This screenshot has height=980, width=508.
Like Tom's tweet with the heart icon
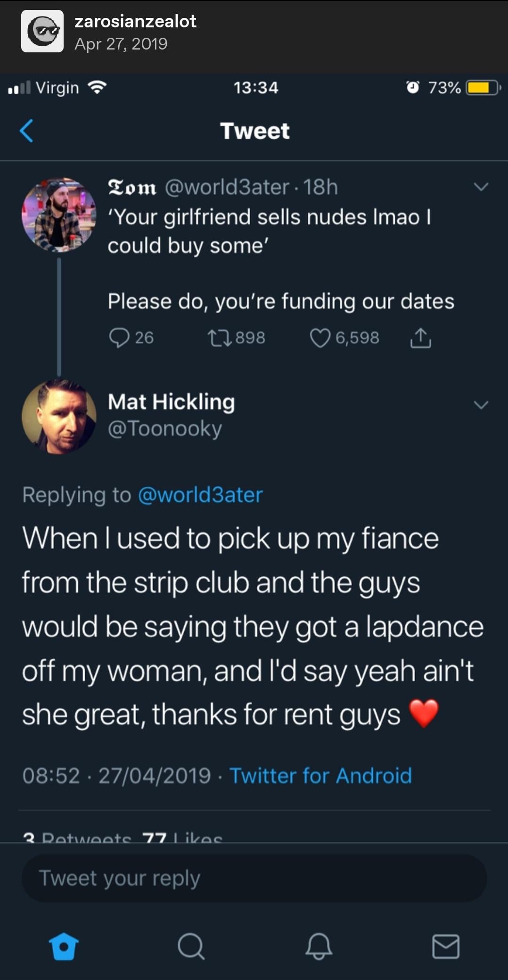320,338
